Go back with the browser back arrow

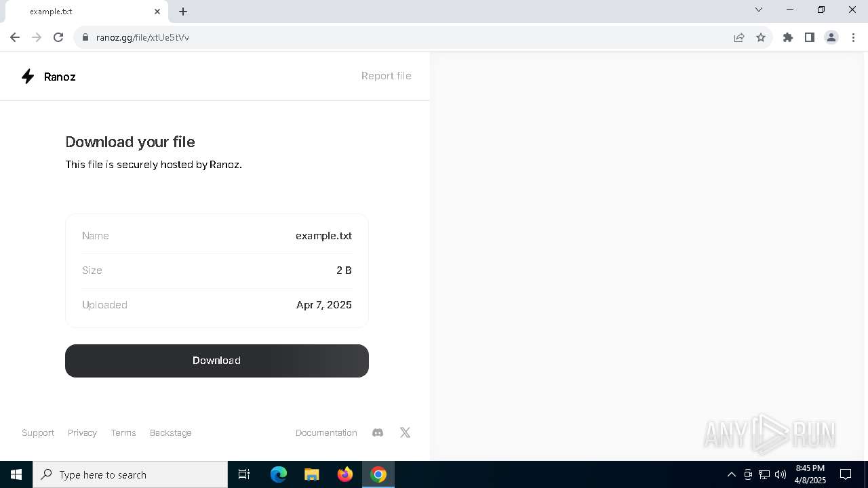tap(15, 37)
